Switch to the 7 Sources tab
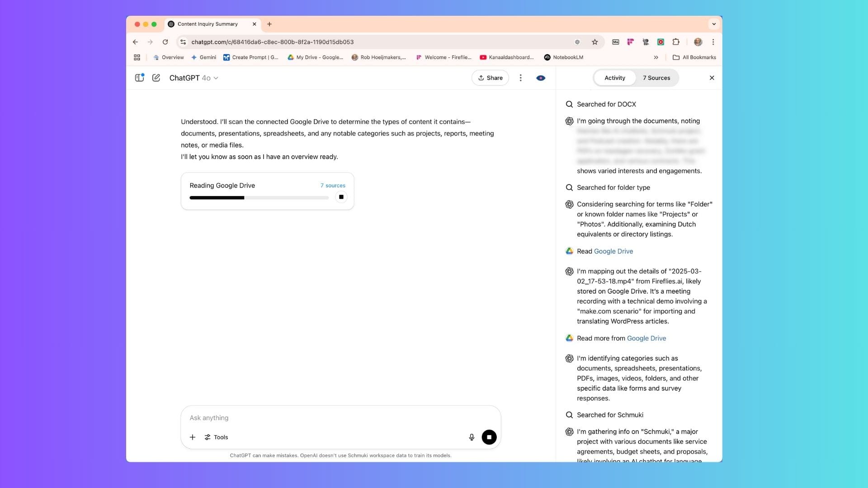 (x=656, y=78)
